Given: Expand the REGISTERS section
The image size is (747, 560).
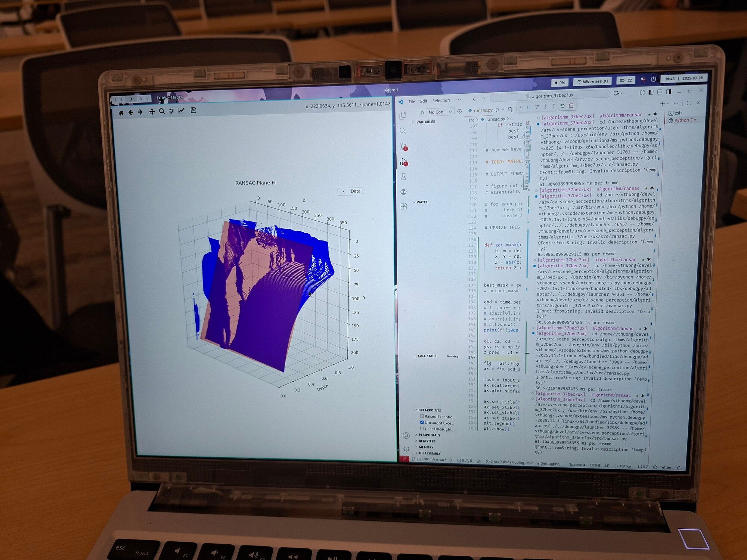Looking at the screenshot, I should [x=425, y=441].
